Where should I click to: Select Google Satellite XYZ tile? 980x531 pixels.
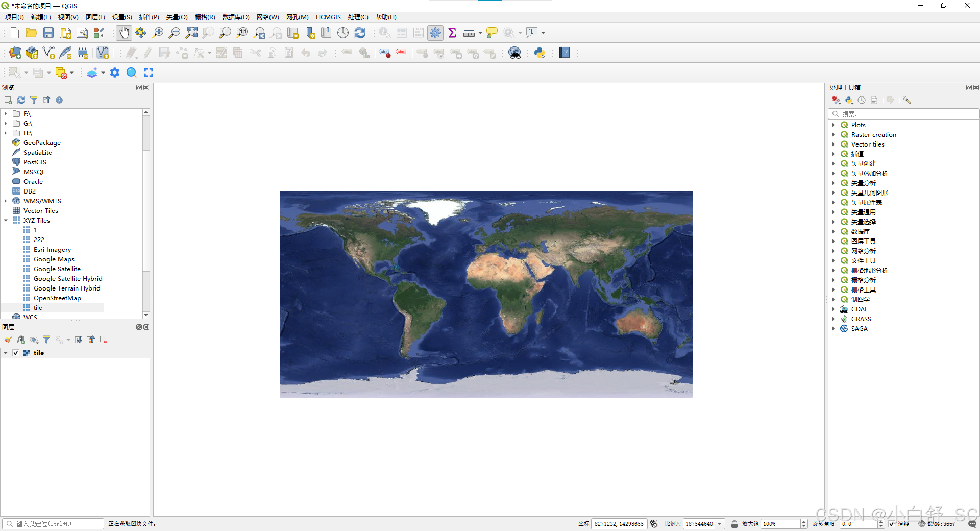(57, 269)
